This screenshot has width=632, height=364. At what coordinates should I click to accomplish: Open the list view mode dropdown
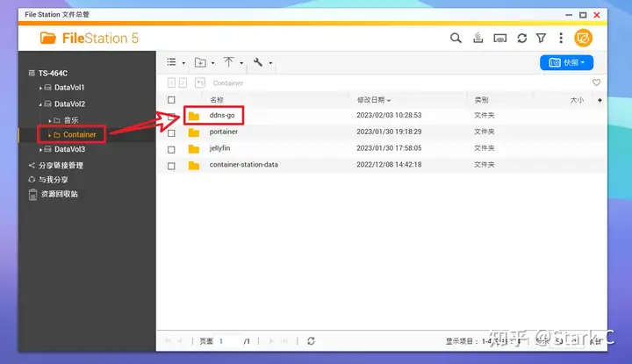coord(176,62)
